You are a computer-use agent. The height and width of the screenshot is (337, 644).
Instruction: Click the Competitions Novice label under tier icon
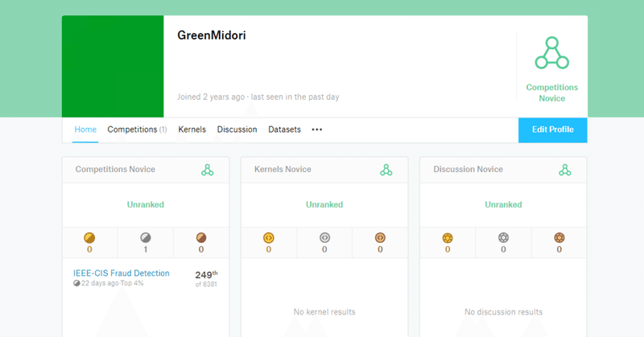pyautogui.click(x=552, y=92)
